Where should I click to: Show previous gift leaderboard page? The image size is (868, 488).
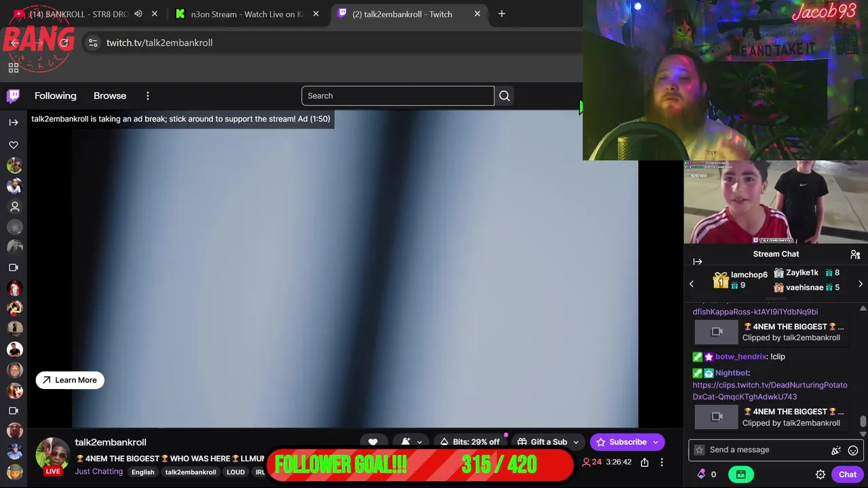pyautogui.click(x=692, y=284)
